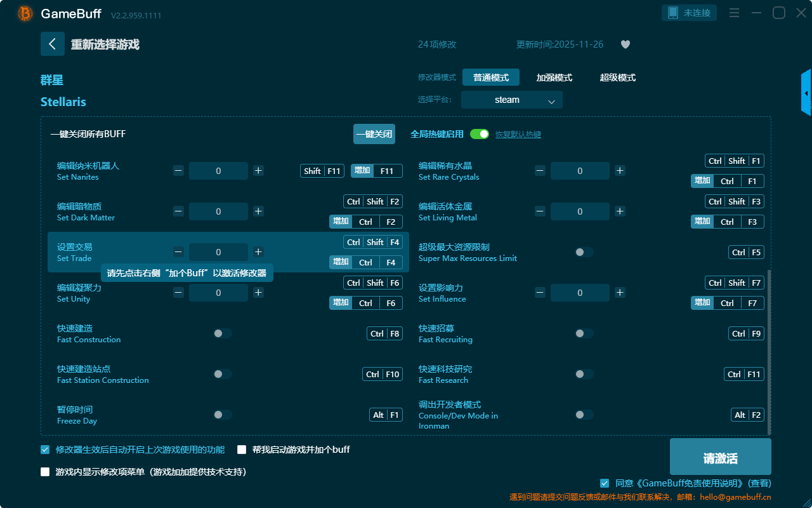Click the back arrow to reselect game

53,44
